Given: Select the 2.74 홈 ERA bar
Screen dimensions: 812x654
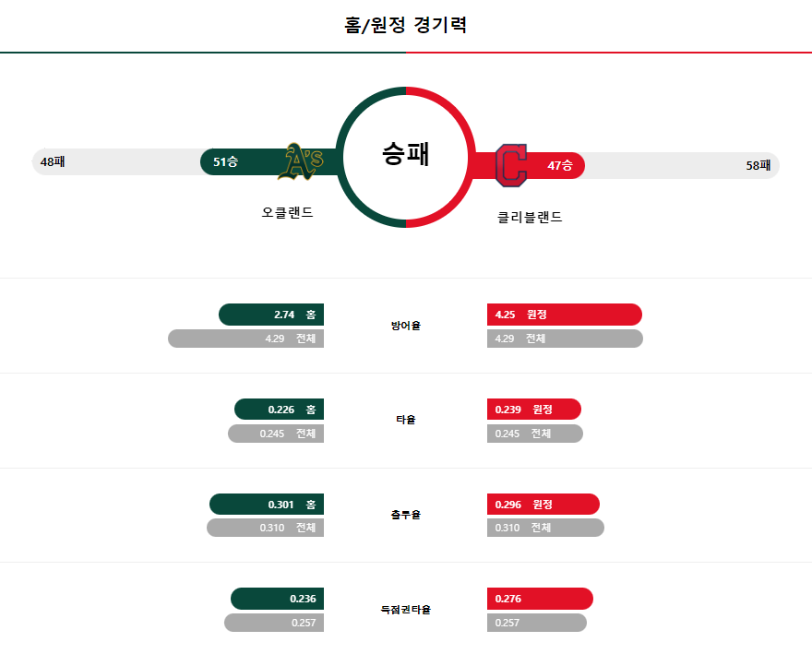Looking at the screenshot, I should click(x=271, y=315).
